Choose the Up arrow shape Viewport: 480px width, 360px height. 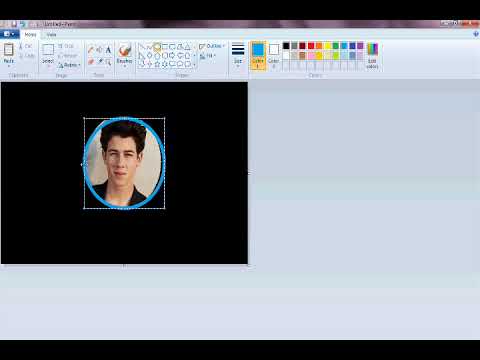(x=187, y=56)
